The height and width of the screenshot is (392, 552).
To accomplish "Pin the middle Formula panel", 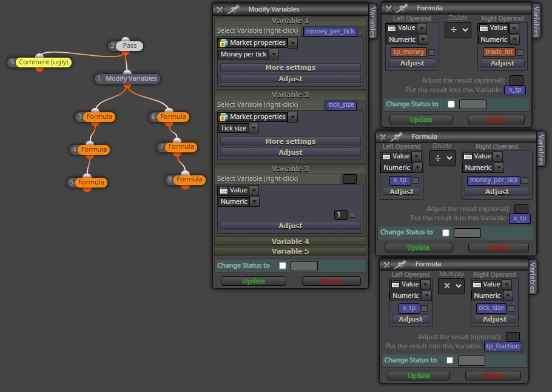I will 396,137.
